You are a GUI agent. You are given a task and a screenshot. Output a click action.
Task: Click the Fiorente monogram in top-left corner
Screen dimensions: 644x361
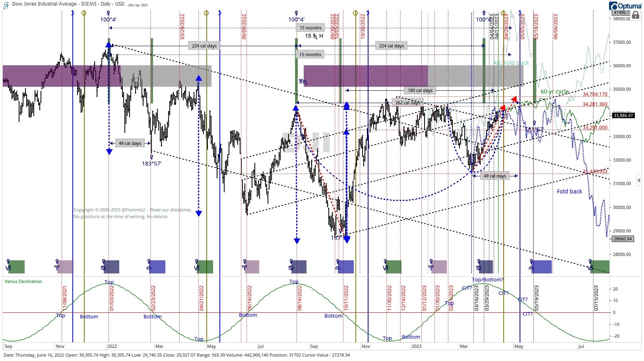pyautogui.click(x=5, y=4)
